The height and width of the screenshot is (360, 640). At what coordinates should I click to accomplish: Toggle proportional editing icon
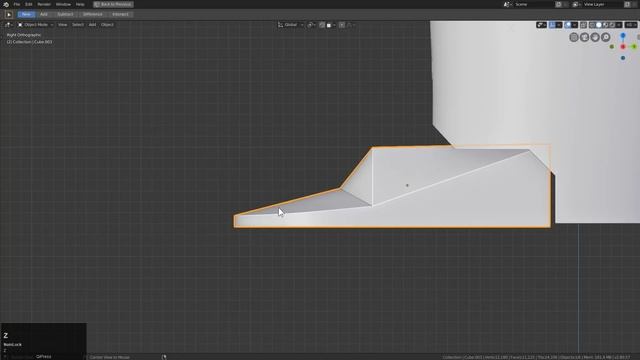point(342,25)
